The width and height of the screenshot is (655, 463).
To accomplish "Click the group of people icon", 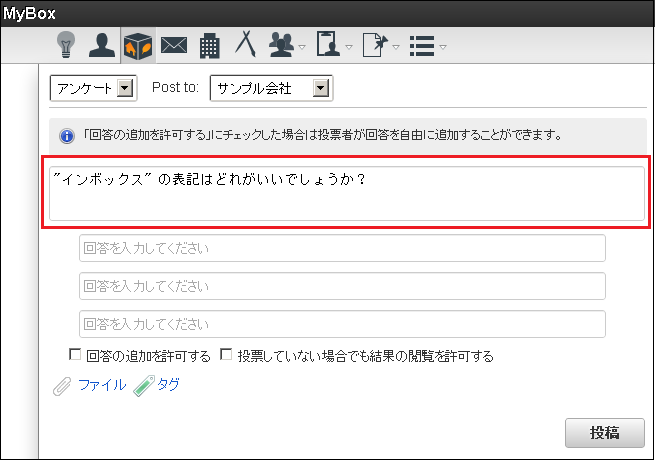I will [x=282, y=45].
